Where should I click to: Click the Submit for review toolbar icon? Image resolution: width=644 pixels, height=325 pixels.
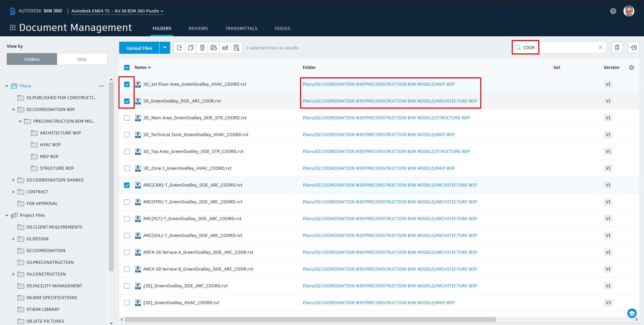237,48
